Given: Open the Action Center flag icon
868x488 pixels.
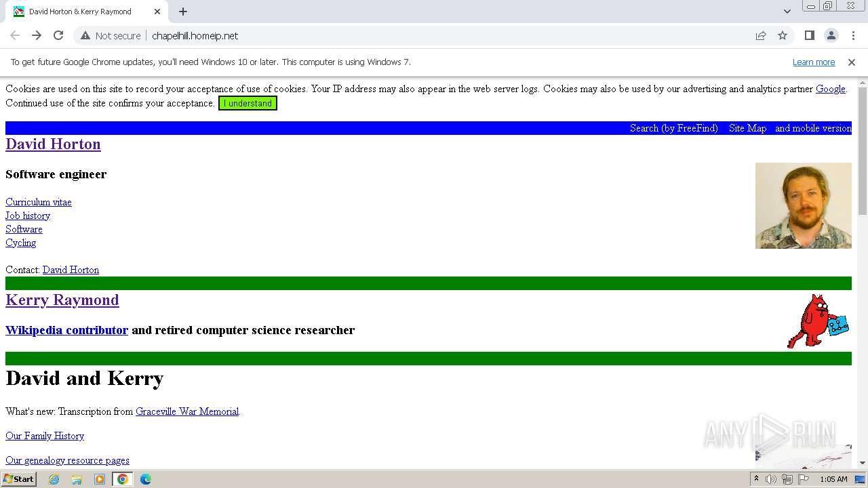Looking at the screenshot, I should (804, 479).
